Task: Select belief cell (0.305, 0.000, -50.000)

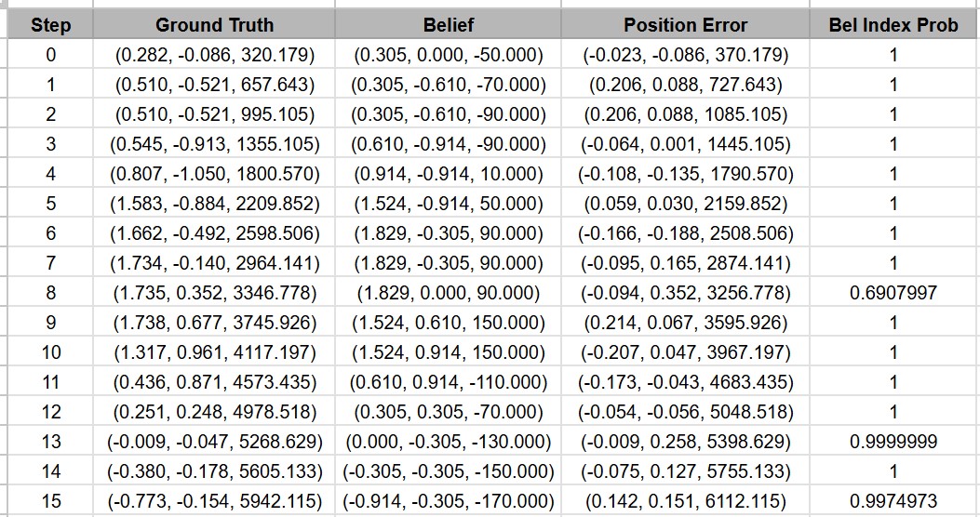Action: click(x=449, y=55)
